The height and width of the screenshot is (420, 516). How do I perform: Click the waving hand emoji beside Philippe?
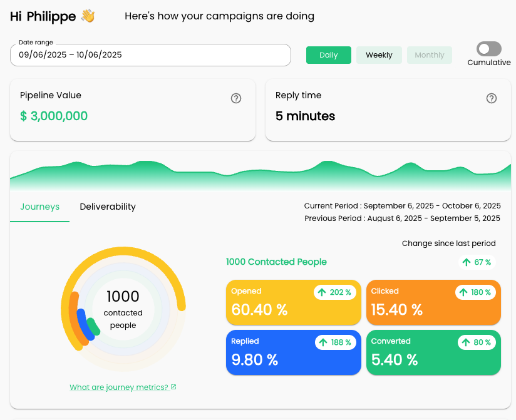click(88, 16)
